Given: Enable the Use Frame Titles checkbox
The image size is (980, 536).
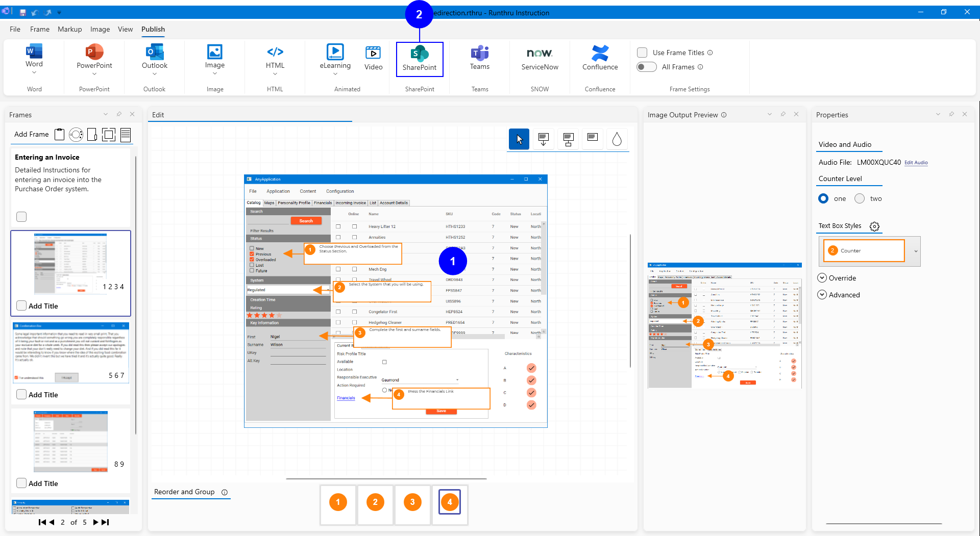Looking at the screenshot, I should [642, 53].
